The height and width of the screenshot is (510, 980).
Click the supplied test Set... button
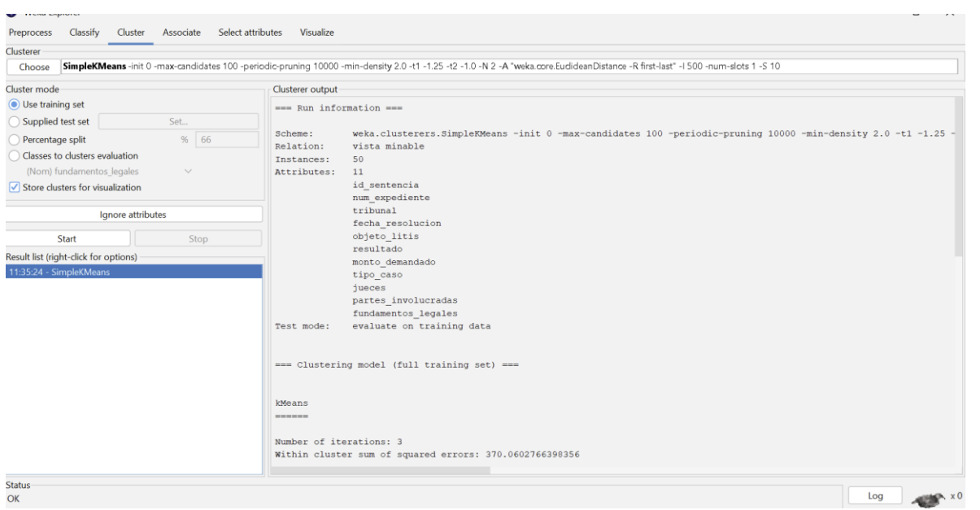coord(177,122)
